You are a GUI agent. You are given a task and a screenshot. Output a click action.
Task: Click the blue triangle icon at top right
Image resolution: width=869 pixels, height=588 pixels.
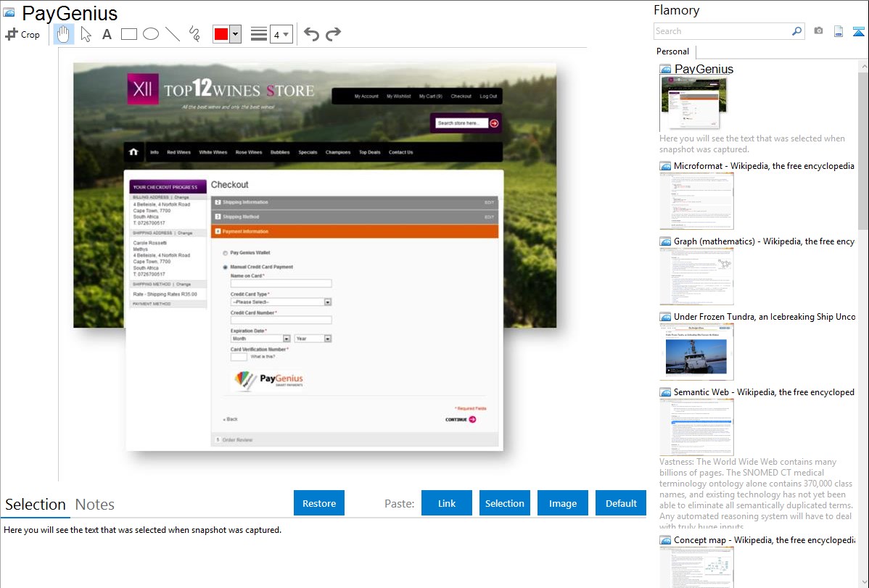coord(858,32)
